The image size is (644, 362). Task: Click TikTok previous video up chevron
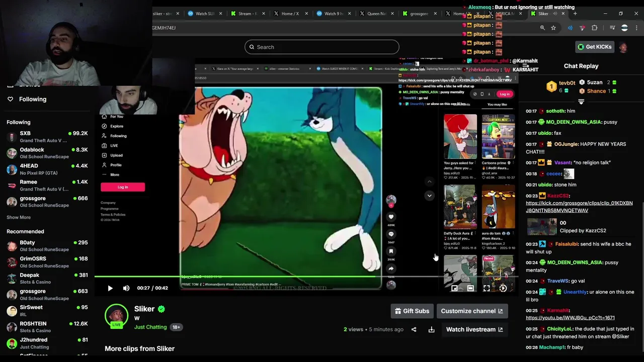coord(429,182)
